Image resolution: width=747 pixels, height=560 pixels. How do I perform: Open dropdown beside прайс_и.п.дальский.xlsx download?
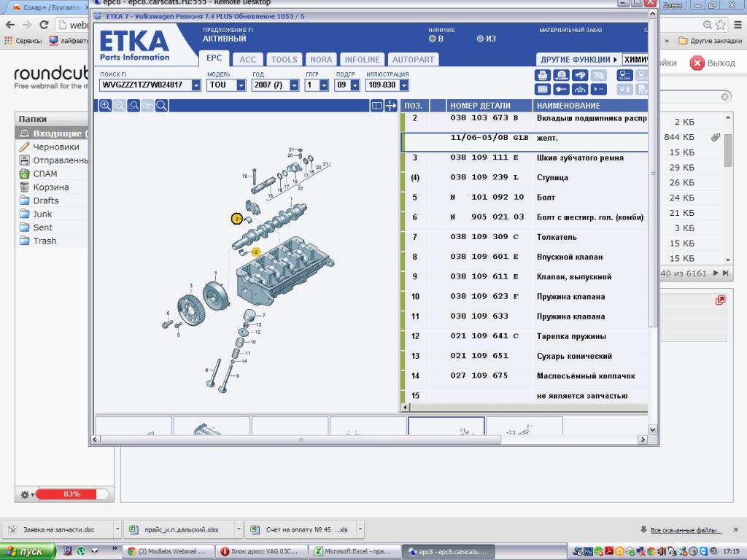[x=239, y=529]
